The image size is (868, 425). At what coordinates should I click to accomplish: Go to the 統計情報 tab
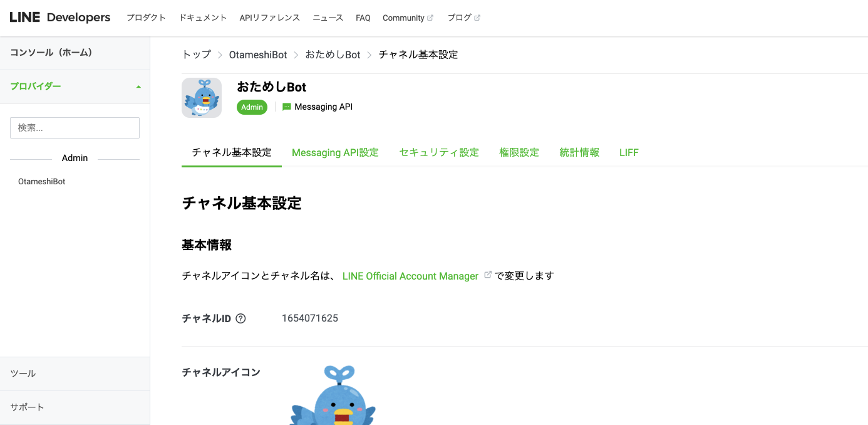579,152
